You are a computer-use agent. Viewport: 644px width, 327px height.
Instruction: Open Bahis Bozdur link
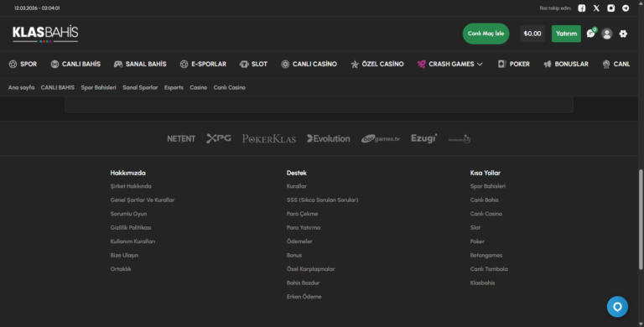(303, 283)
